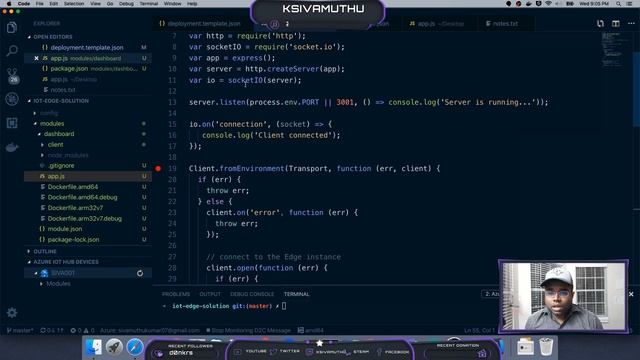The width and height of the screenshot is (640, 360).
Task: Open the Search view in activity bar
Action: coord(12,51)
